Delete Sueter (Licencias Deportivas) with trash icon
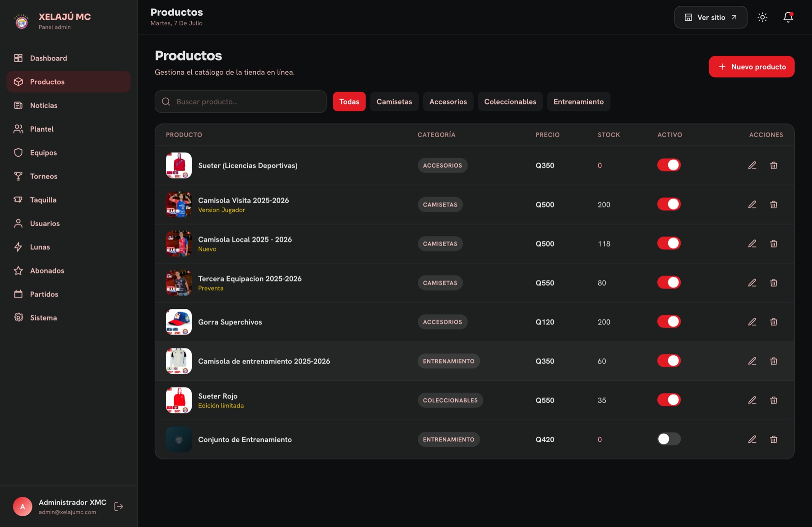This screenshot has height=527, width=812. coord(774,165)
